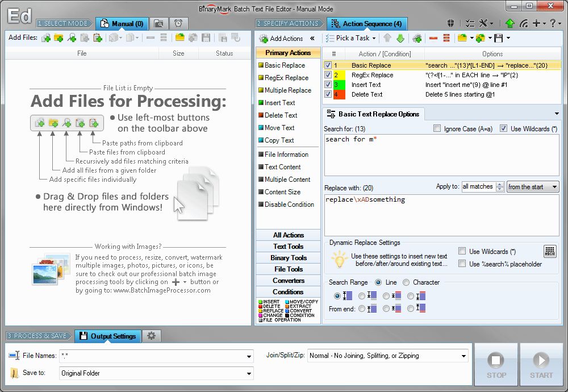Image resolution: width=568 pixels, height=392 pixels.
Task: Click the append action sequence folder-plus icon
Action: tap(481, 38)
